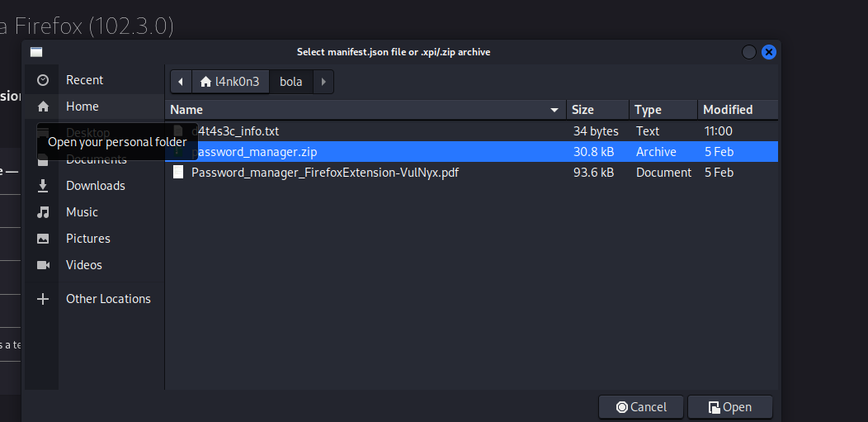Click the Downloads arrow icon
The image size is (868, 422).
click(x=43, y=186)
